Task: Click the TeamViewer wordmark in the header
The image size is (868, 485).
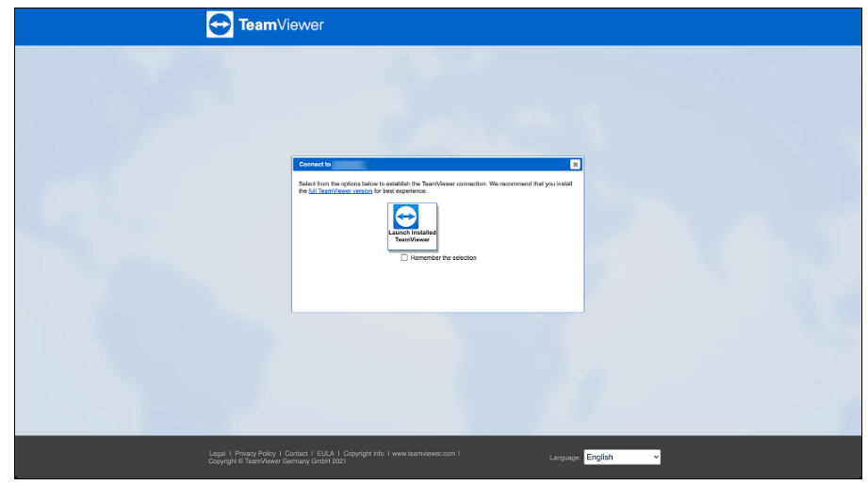Action: tap(280, 25)
